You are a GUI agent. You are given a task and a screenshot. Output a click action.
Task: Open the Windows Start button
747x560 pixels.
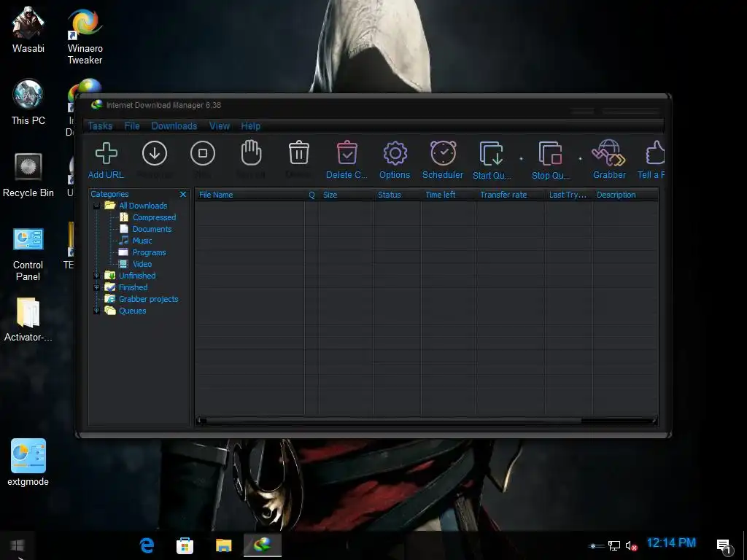click(18, 545)
